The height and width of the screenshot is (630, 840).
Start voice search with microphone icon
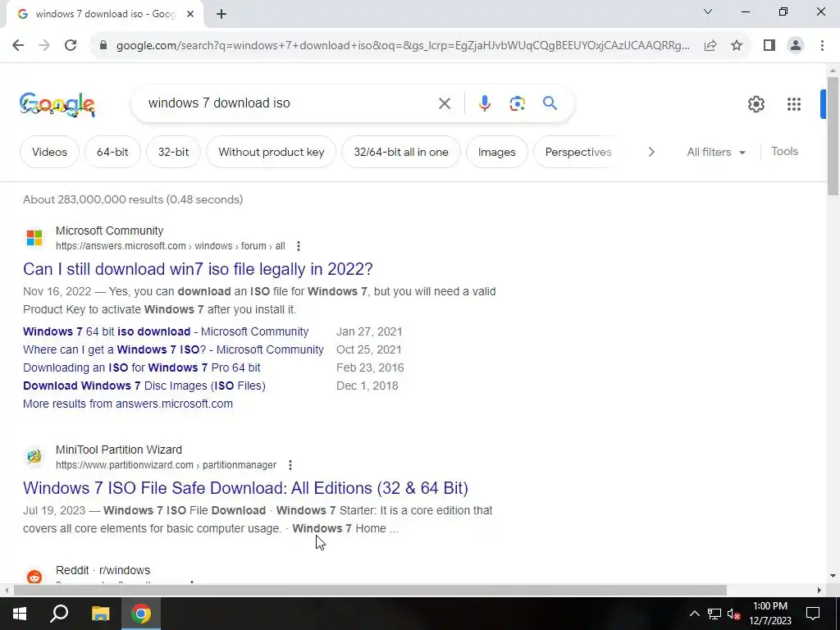tap(484, 103)
